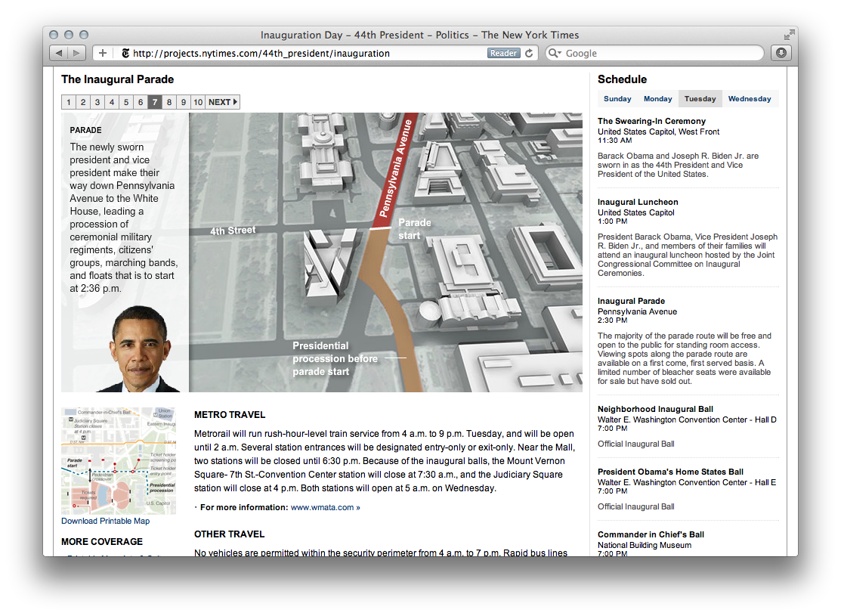
Task: Open the Downloads popover icon
Action: pos(781,53)
